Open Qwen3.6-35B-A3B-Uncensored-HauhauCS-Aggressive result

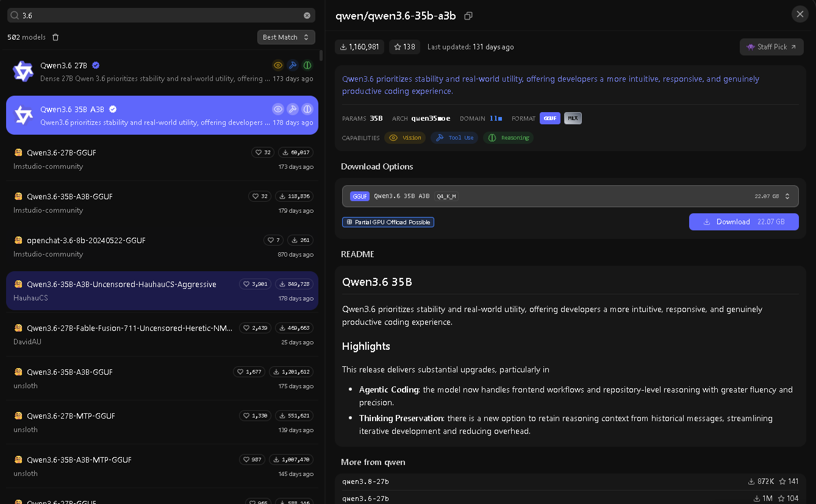click(x=162, y=291)
